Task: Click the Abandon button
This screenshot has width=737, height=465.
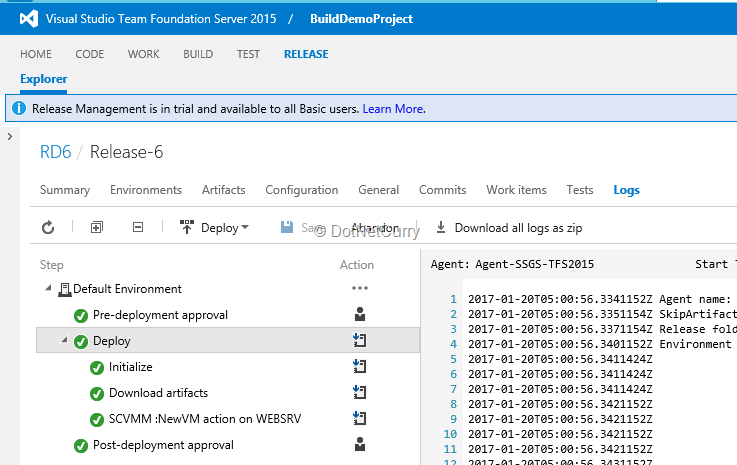Action: 375,228
